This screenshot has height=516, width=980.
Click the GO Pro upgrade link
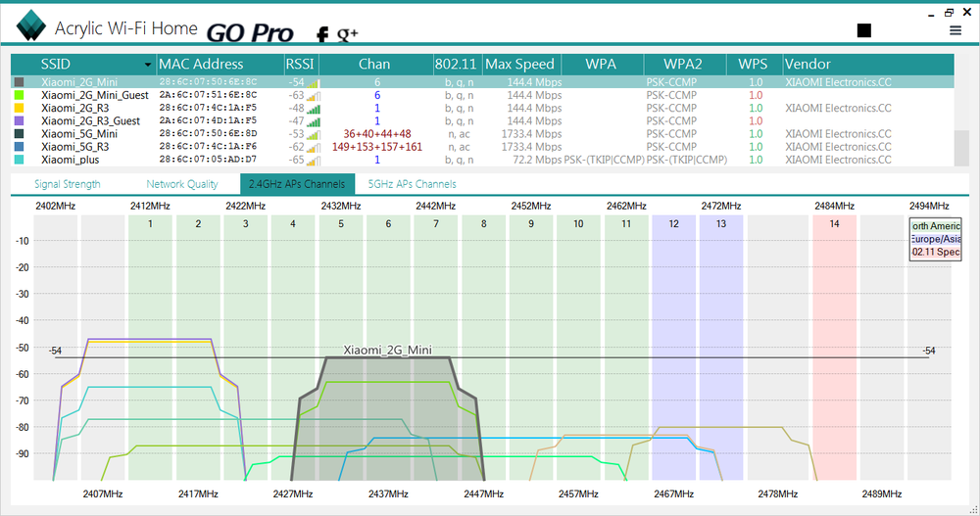(x=250, y=31)
